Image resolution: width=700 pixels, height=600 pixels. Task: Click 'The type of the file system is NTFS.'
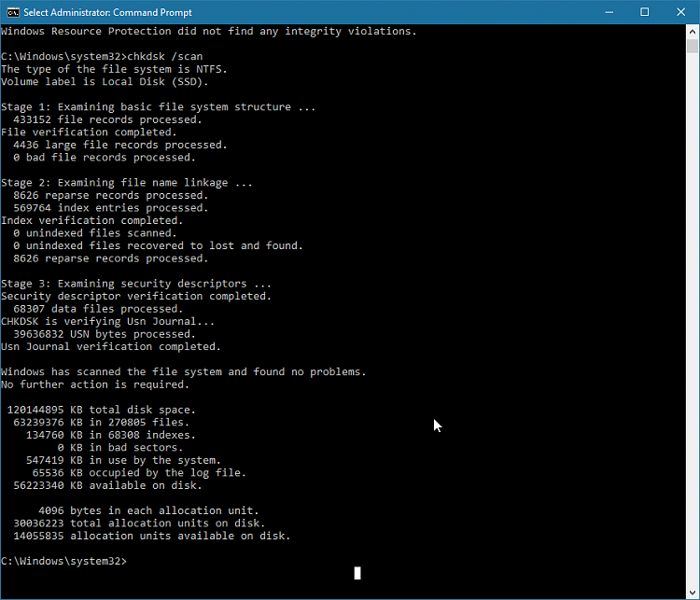point(114,69)
